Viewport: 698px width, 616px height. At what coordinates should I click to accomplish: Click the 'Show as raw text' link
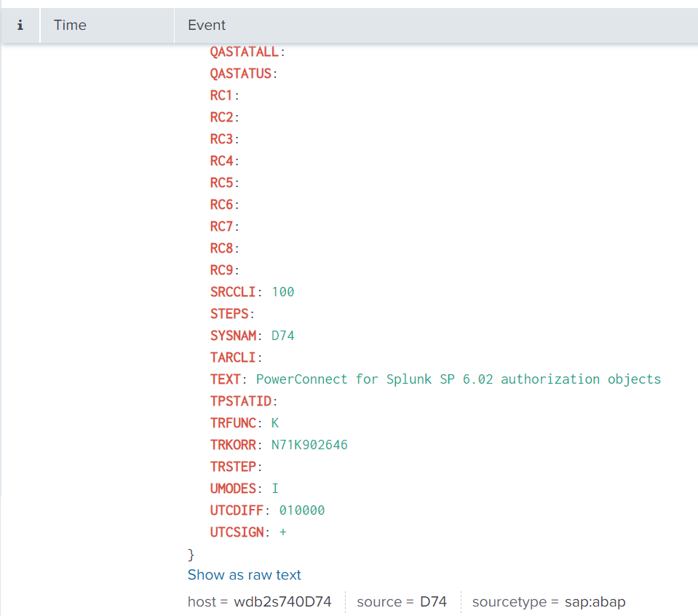point(244,574)
